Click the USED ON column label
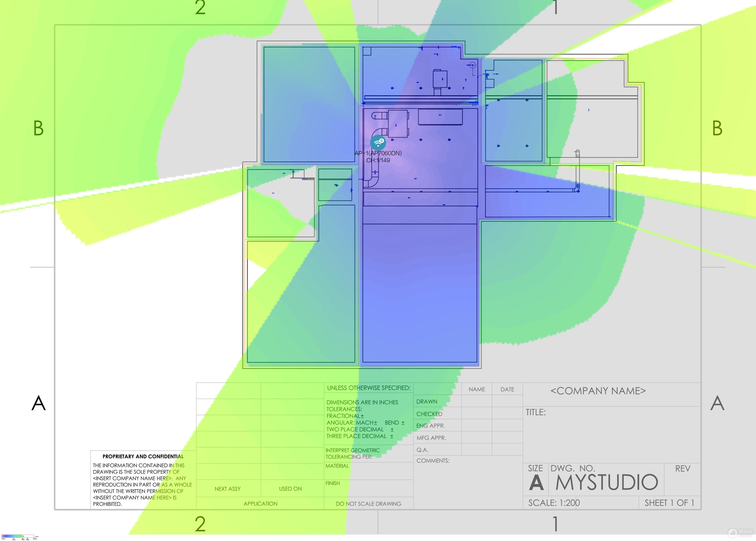The height and width of the screenshot is (541, 756). pyautogui.click(x=290, y=489)
